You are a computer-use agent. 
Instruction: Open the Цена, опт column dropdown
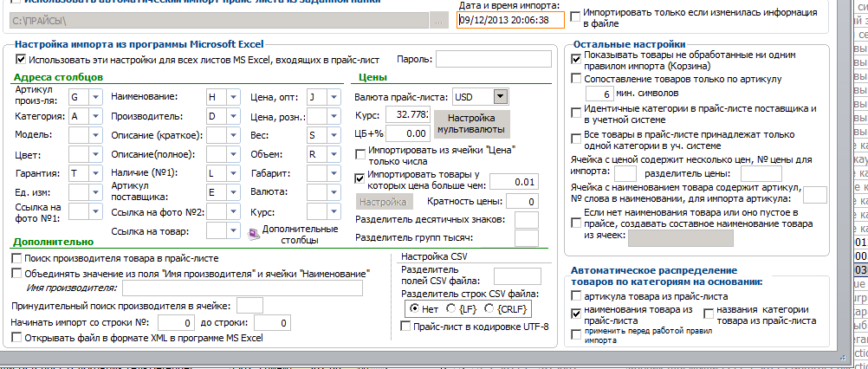334,97
